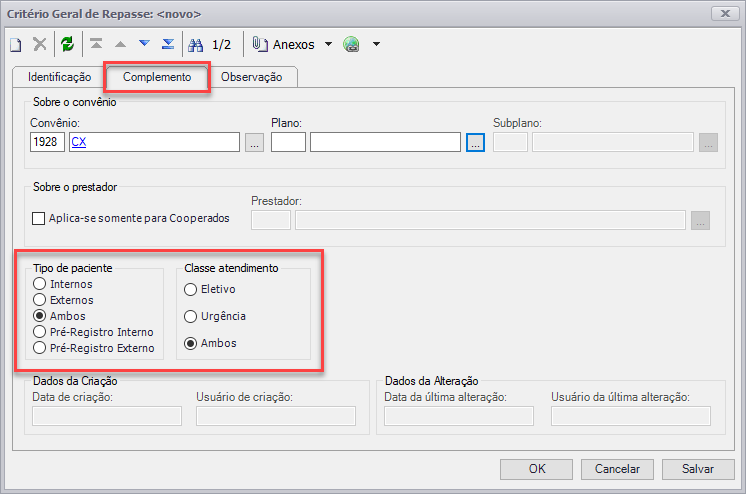Switch to the Complemento tab
Viewport: 746px width, 494px height.
pyautogui.click(x=157, y=77)
